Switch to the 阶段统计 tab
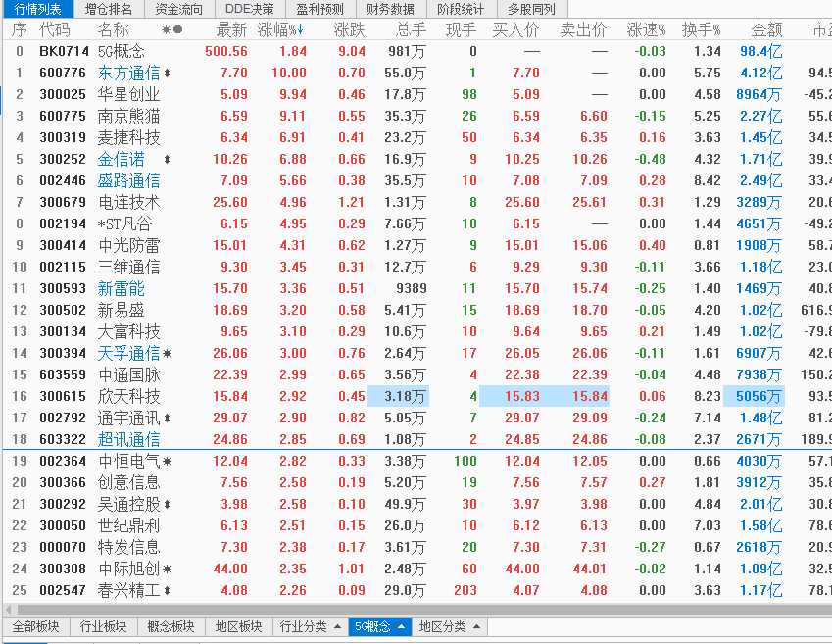The width and height of the screenshot is (832, 644). pyautogui.click(x=462, y=9)
